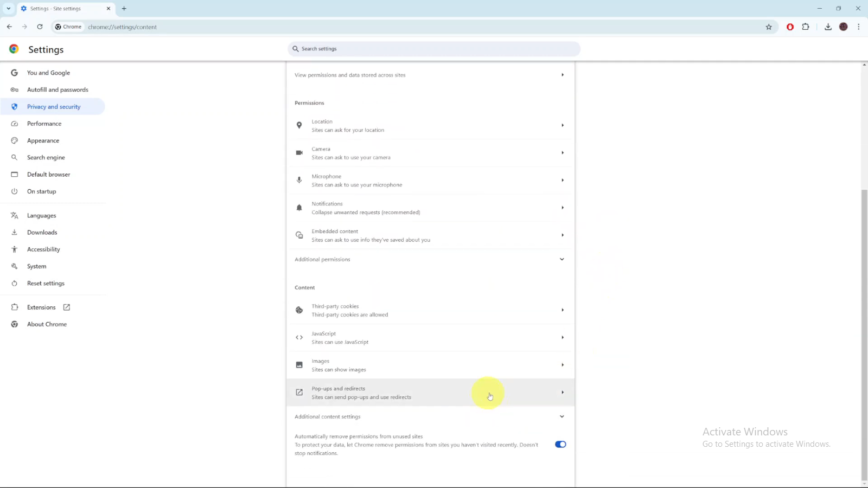The width and height of the screenshot is (868, 488).
Task: Open Camera row arrow
Action: (x=563, y=153)
